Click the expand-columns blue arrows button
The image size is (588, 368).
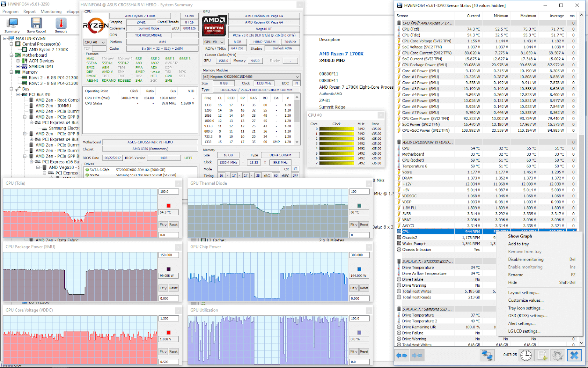(x=402, y=355)
